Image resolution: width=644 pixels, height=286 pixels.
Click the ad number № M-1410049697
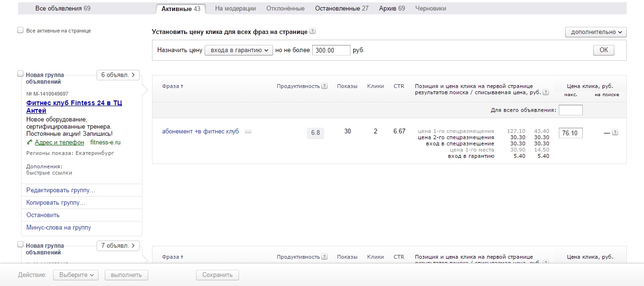pyautogui.click(x=47, y=94)
